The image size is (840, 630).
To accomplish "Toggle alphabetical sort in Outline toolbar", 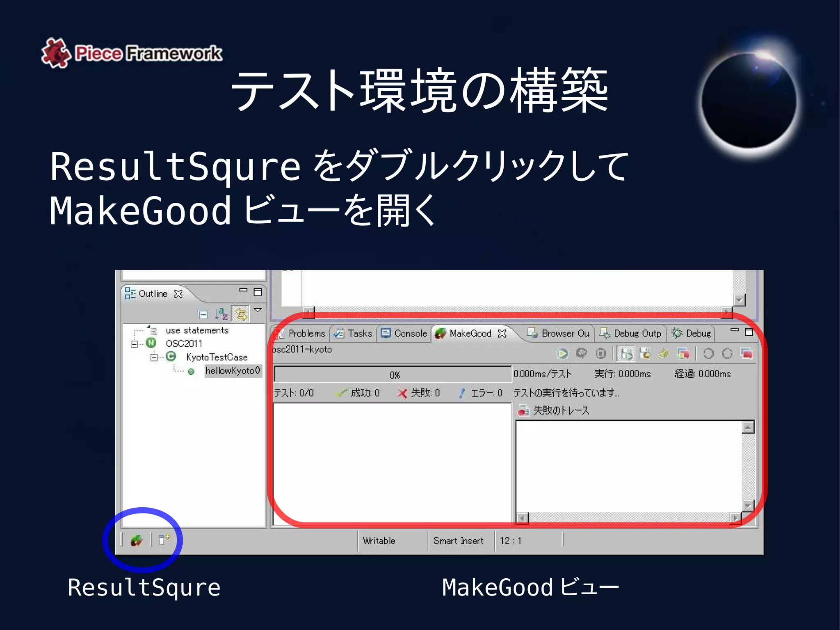I will coord(221,314).
